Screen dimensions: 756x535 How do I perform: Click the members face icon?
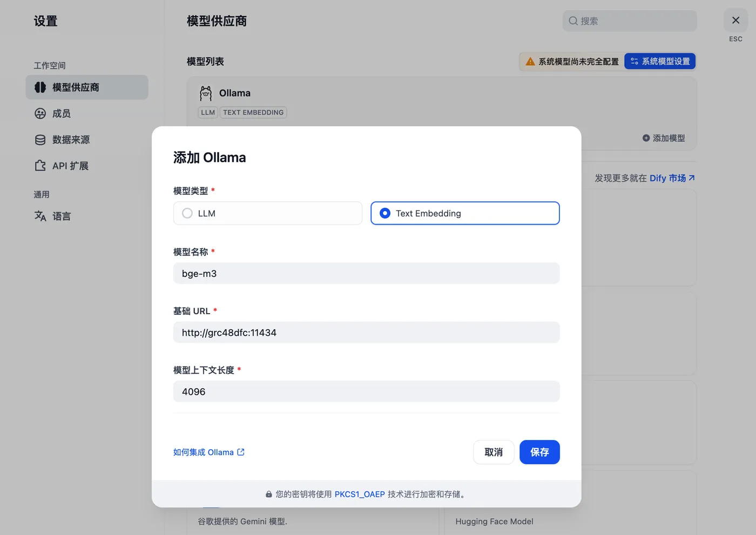40,113
